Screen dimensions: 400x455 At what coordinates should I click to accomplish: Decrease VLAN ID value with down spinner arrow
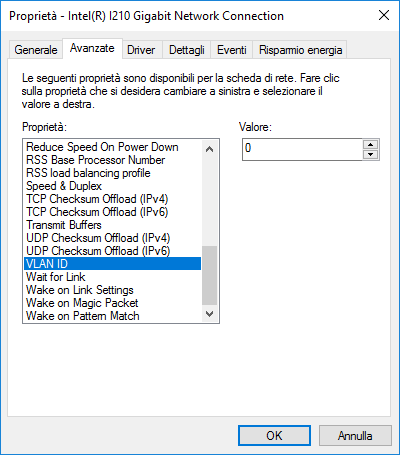370,154
